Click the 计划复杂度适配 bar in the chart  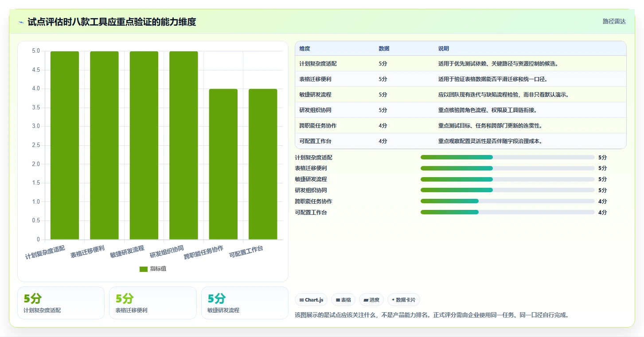tap(65, 145)
